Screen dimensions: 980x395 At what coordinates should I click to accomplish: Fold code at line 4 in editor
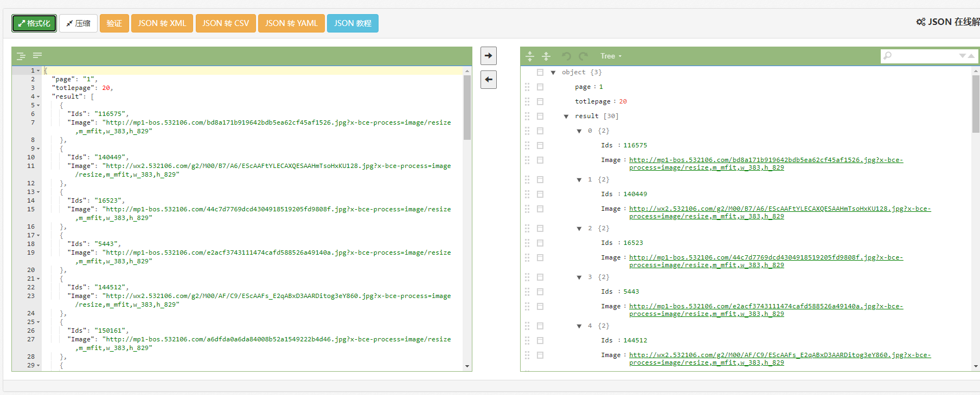point(38,96)
